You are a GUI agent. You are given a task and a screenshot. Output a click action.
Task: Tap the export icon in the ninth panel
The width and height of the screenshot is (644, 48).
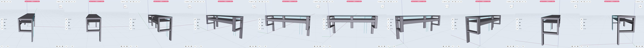pos(525,2)
